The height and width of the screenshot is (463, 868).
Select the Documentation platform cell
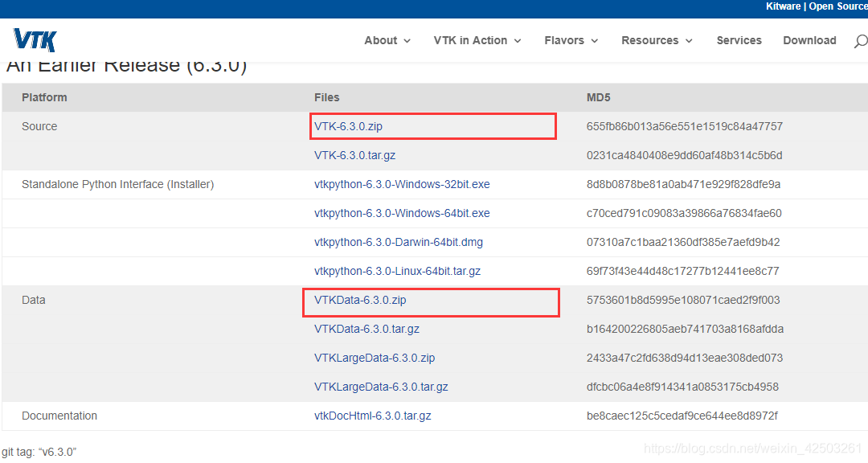(59, 416)
